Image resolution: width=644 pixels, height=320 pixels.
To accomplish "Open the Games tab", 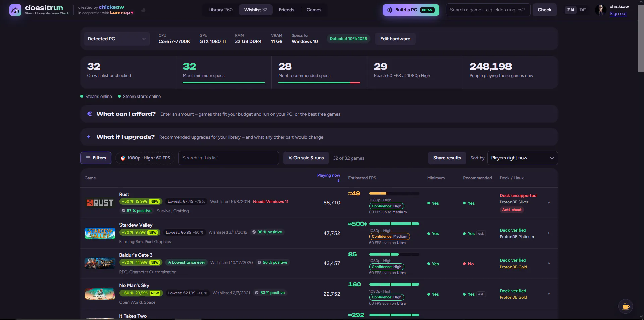I will 314,10.
